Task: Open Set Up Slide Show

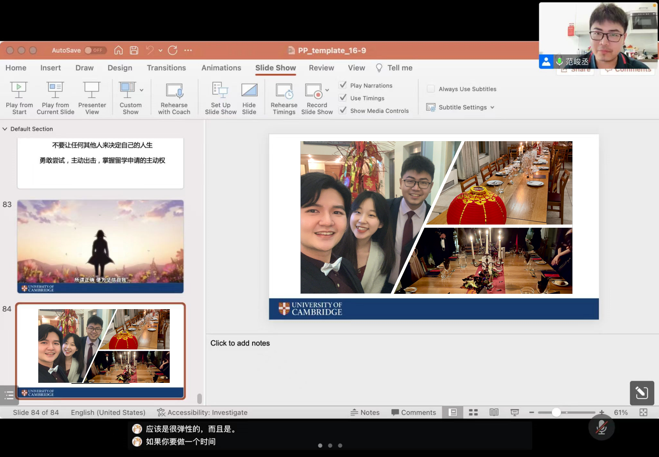Action: (x=220, y=91)
